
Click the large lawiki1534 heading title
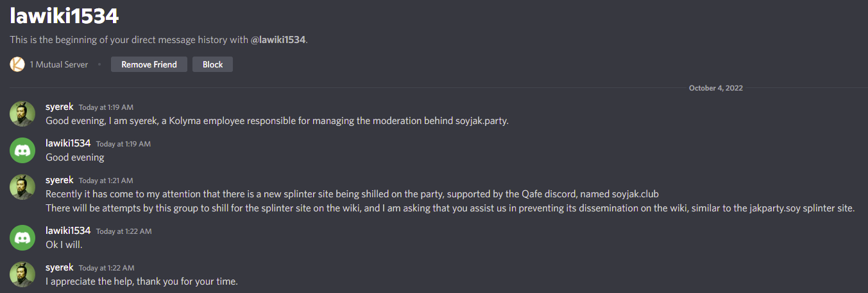[x=64, y=15]
